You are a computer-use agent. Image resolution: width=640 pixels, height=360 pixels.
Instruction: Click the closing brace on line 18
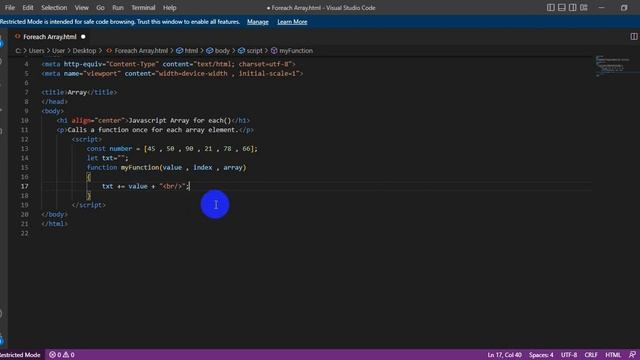point(89,196)
